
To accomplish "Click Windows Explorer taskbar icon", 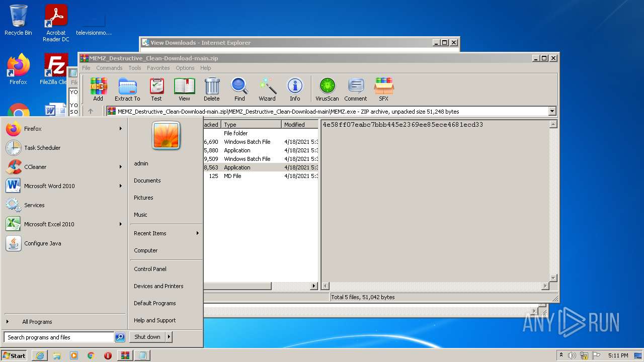I will tap(57, 355).
